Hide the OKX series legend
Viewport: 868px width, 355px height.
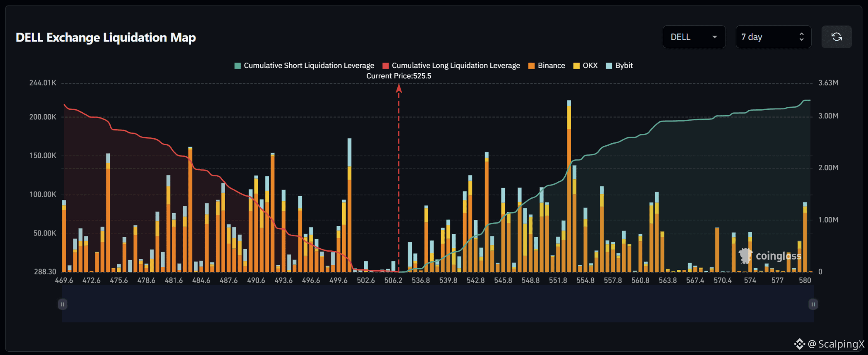tap(585, 66)
